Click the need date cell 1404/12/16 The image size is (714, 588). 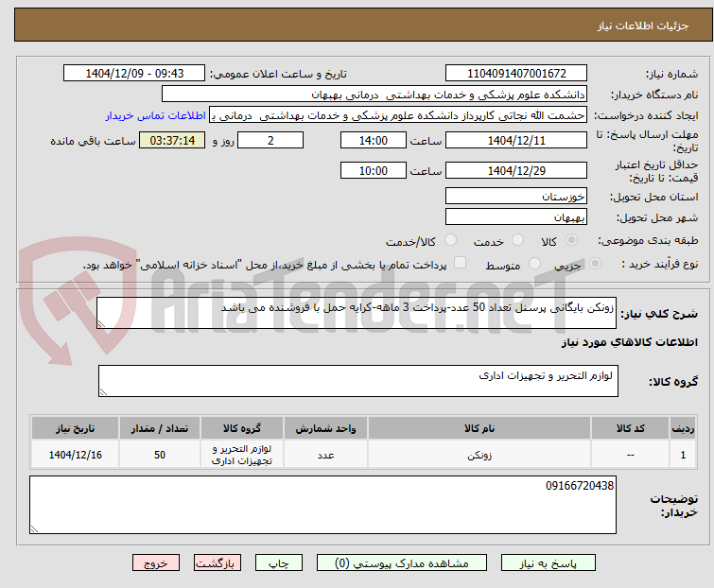click(75, 454)
